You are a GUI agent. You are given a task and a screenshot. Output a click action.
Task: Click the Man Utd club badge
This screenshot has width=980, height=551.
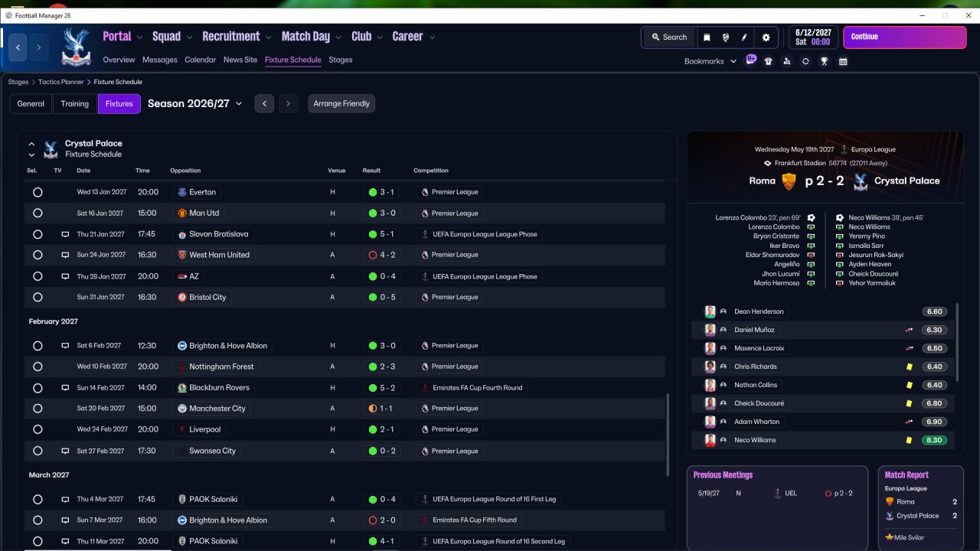coord(181,214)
